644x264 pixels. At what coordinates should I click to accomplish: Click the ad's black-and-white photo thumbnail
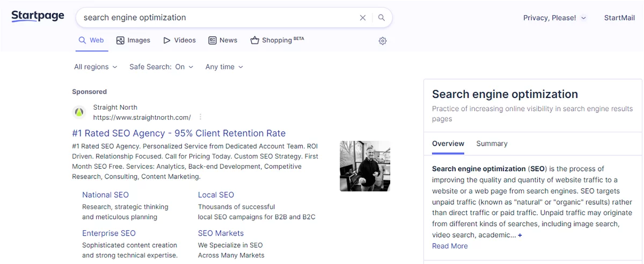coord(365,166)
